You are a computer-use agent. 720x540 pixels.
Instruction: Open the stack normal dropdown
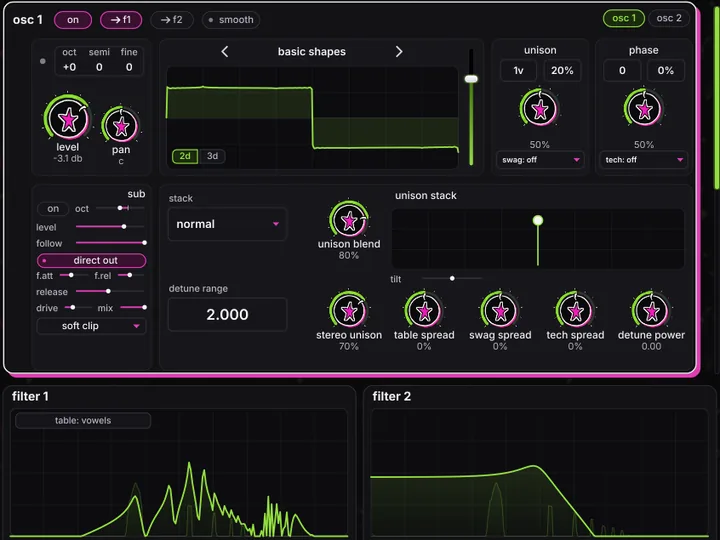(x=227, y=224)
